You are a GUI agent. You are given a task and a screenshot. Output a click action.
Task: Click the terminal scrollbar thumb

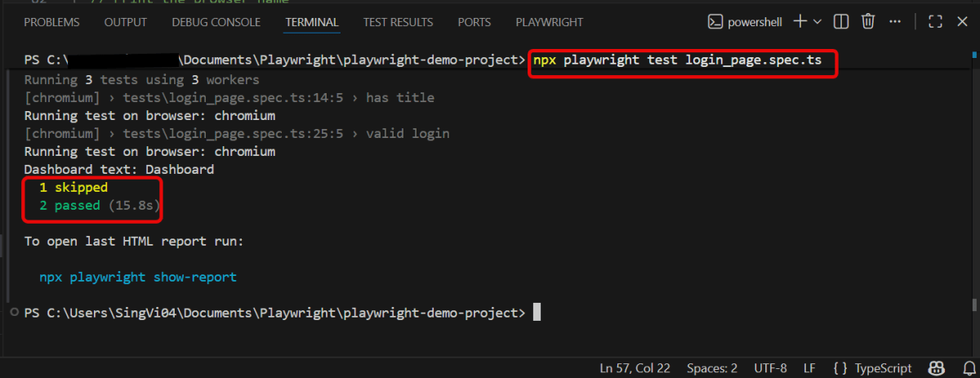coord(973,305)
